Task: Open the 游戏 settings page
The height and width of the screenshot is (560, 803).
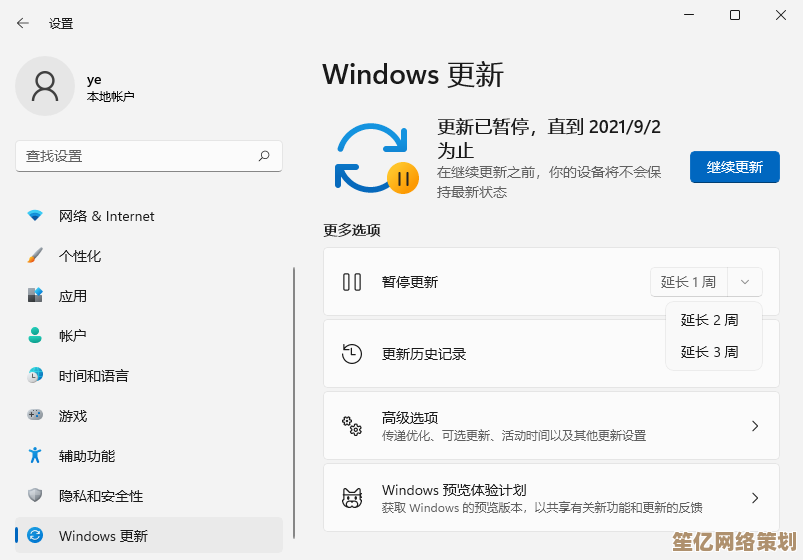Action: coord(149,416)
